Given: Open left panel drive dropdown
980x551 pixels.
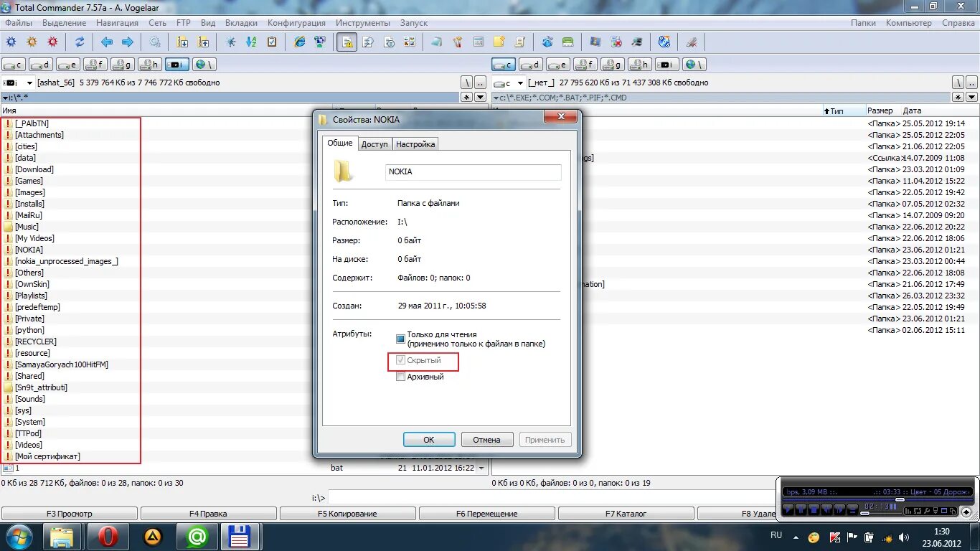Looking at the screenshot, I should click(x=29, y=83).
